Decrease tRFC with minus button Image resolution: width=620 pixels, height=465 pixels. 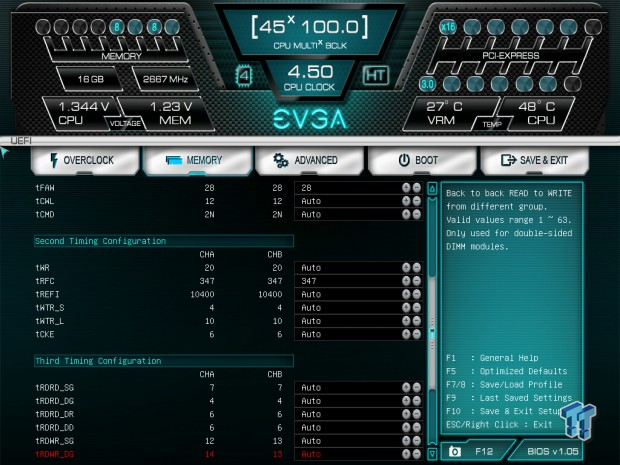point(417,281)
